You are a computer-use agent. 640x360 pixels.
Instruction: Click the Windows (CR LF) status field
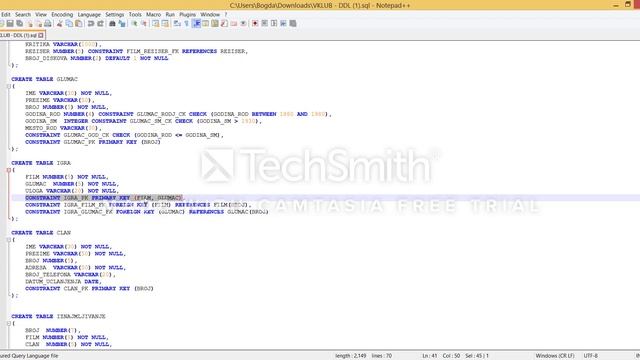[555, 356]
